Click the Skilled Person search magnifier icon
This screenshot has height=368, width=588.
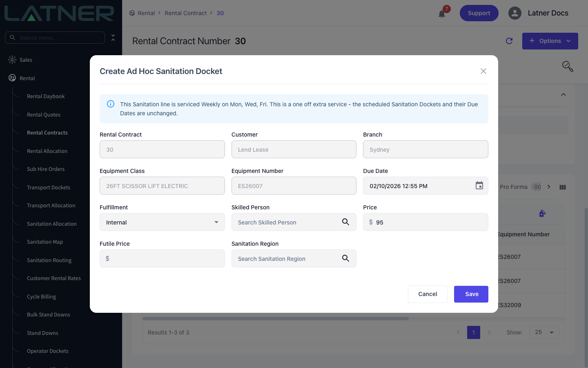pyautogui.click(x=345, y=222)
